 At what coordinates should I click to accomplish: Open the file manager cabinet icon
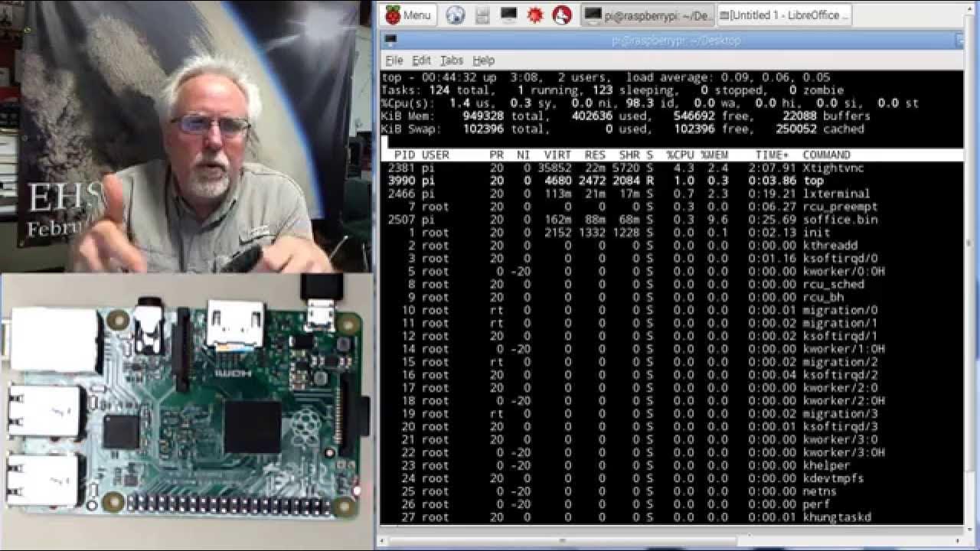(x=482, y=15)
